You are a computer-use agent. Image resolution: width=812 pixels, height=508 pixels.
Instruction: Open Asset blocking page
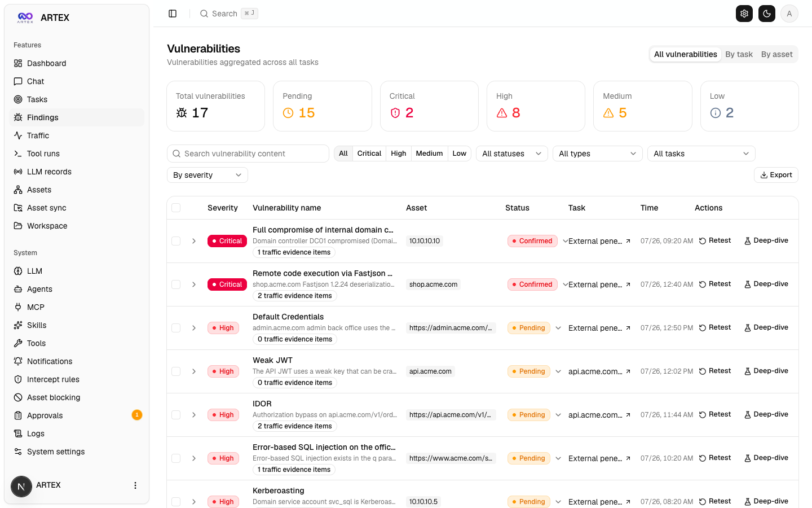[77, 397]
